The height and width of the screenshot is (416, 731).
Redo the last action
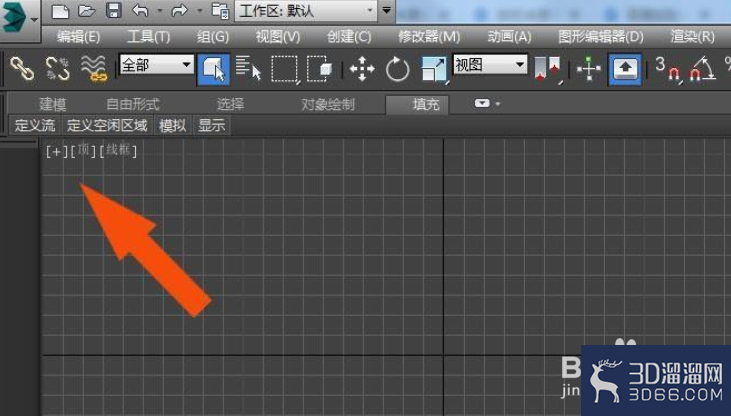pyautogui.click(x=179, y=11)
